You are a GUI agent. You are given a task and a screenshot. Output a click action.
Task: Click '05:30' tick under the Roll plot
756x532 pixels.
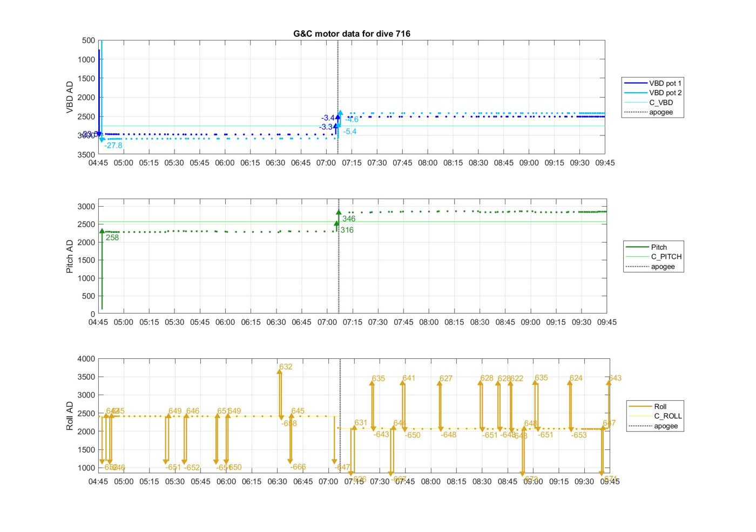click(x=174, y=482)
